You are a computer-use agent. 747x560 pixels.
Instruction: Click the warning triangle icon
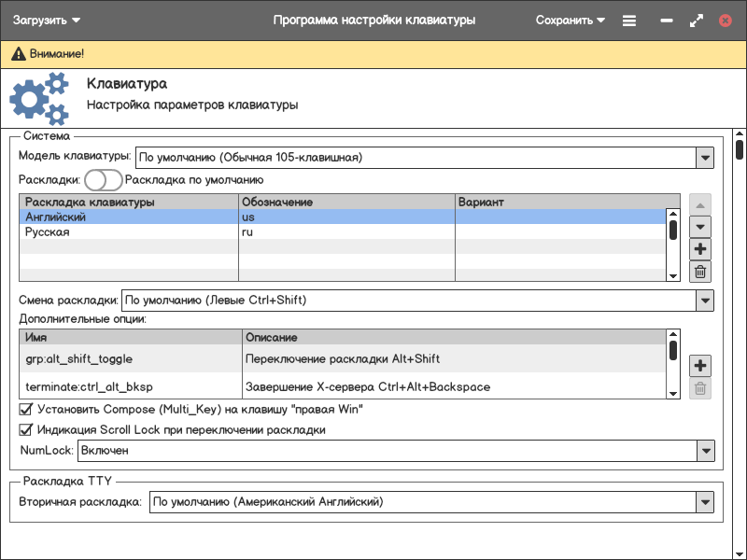[18, 55]
